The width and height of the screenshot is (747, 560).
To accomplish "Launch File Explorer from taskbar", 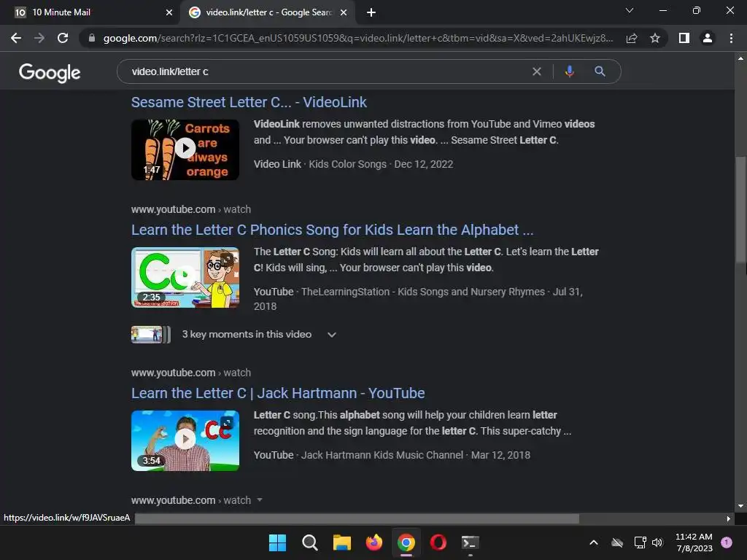I will 341,542.
